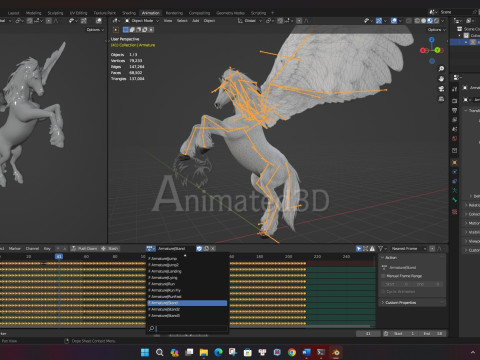Screen dimensions: 480x360
Task: Toggle viewport overlays button
Action: [x=394, y=21]
